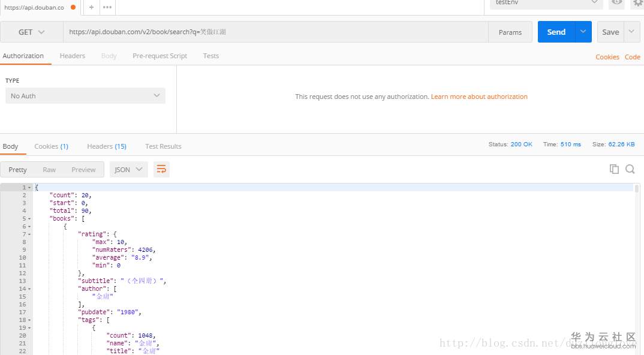Select the Raw view mode
644x355 pixels.
coord(49,170)
